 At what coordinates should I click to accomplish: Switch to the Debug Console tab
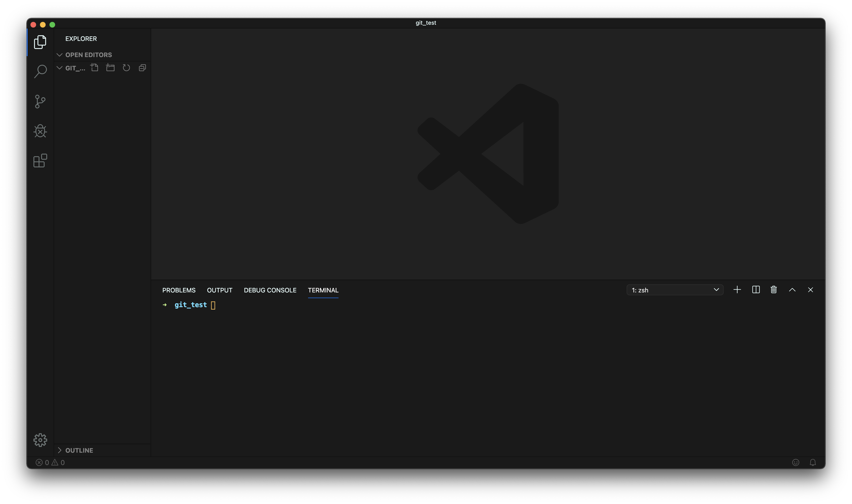click(x=270, y=290)
